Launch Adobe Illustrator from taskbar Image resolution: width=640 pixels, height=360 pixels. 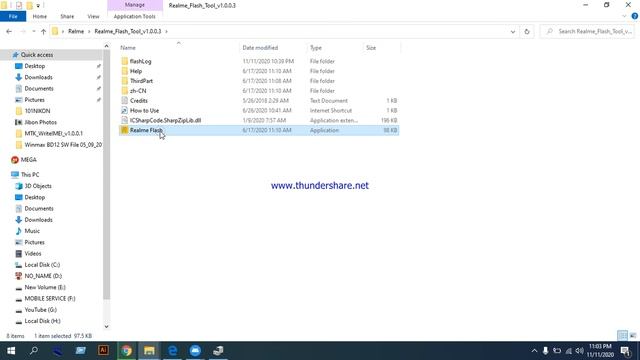coord(103,351)
